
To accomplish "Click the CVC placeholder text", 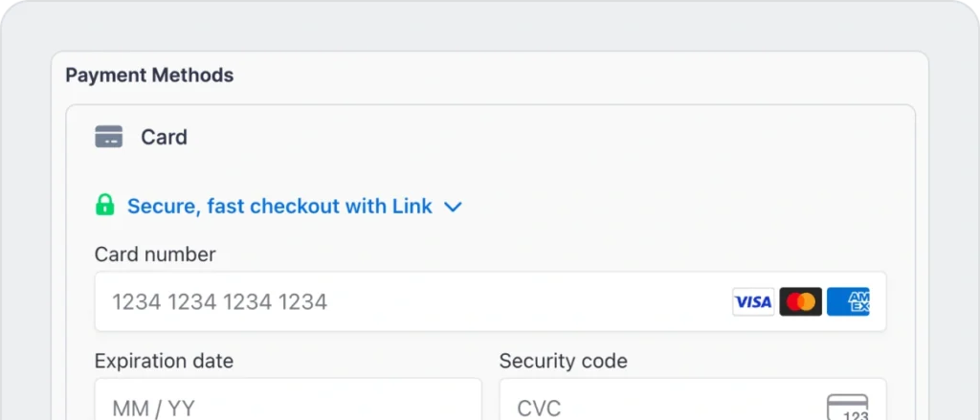I will (539, 409).
